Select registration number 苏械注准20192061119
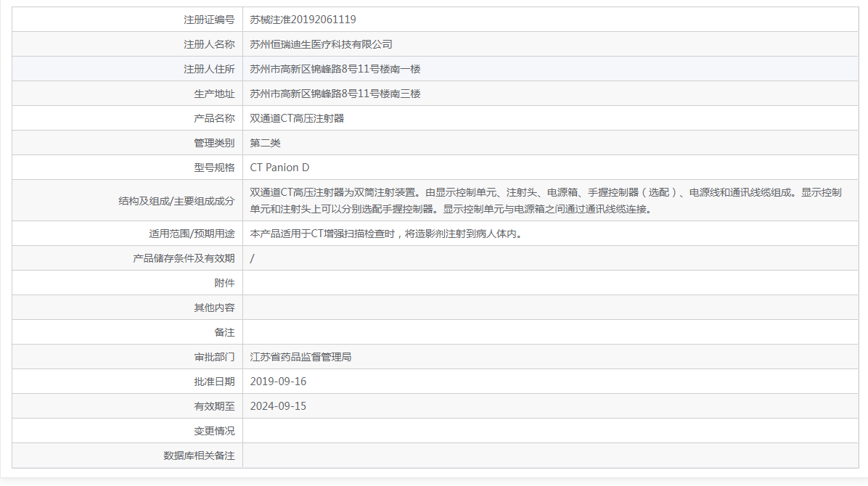The width and height of the screenshot is (868, 486). pyautogui.click(x=303, y=20)
